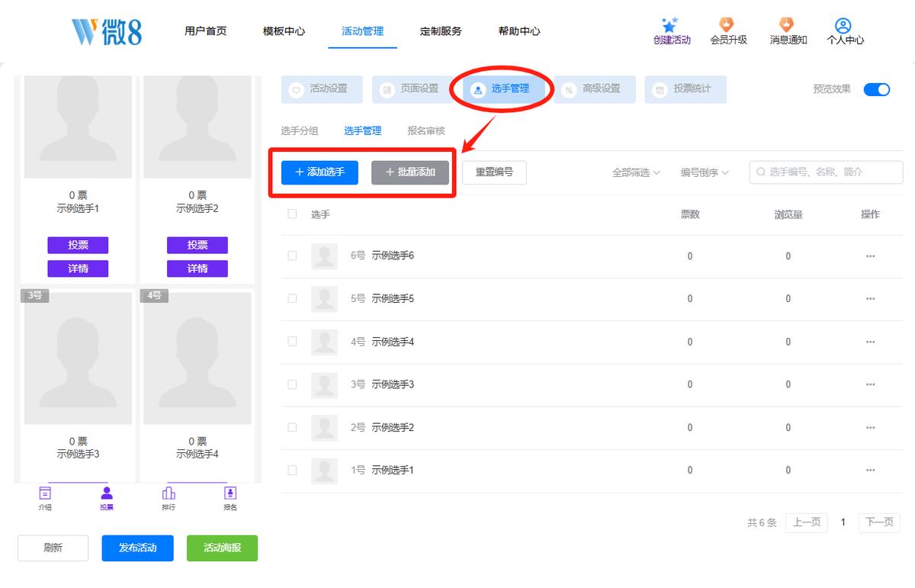Open the 报名审核 sub-tab
Image resolution: width=915 pixels, height=588 pixels.
pyautogui.click(x=426, y=131)
